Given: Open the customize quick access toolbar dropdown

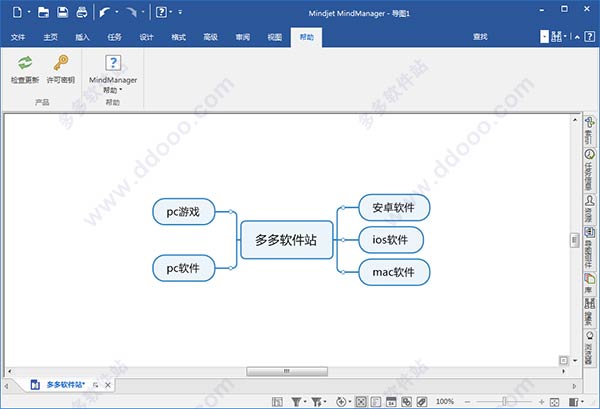Looking at the screenshot, I should (180, 12).
